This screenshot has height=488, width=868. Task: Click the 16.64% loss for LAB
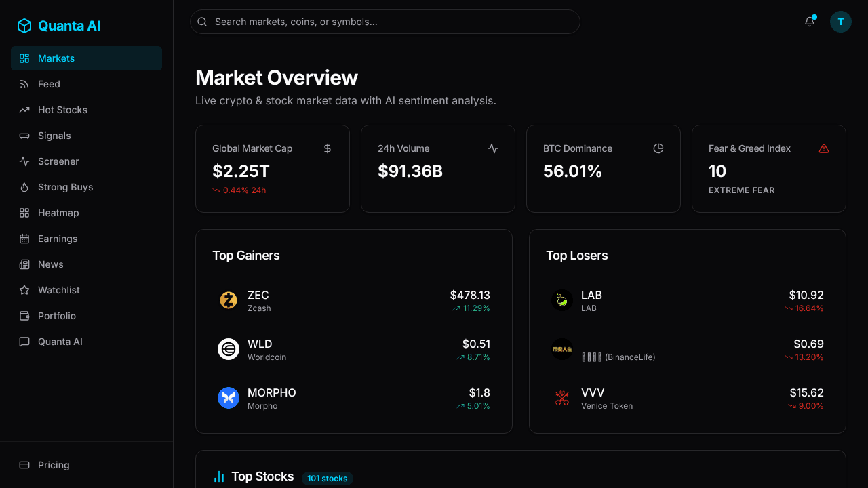(x=804, y=308)
